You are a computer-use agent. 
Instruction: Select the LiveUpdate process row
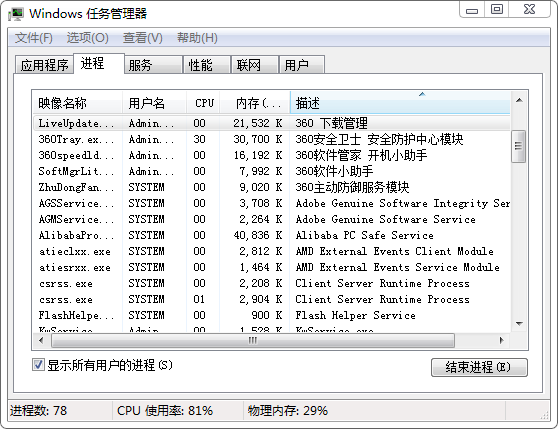coord(272,123)
